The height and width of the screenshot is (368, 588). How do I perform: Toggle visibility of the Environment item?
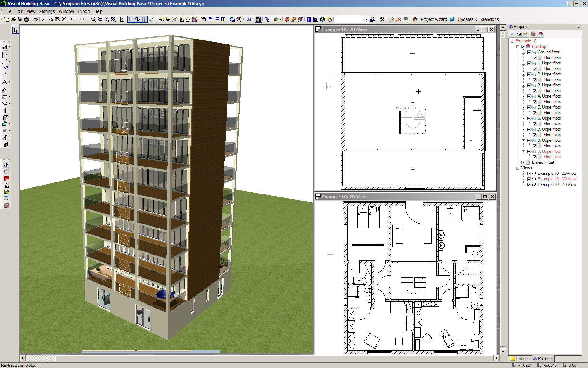(523, 162)
